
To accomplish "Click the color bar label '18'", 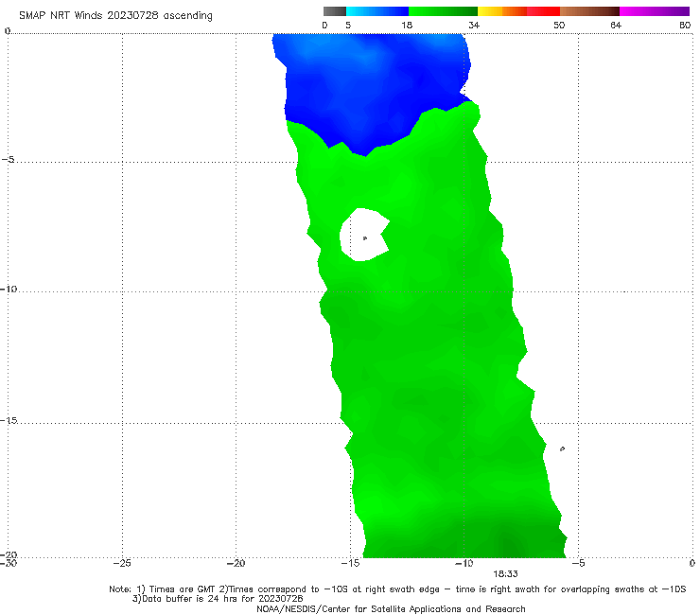I will pos(407,25).
